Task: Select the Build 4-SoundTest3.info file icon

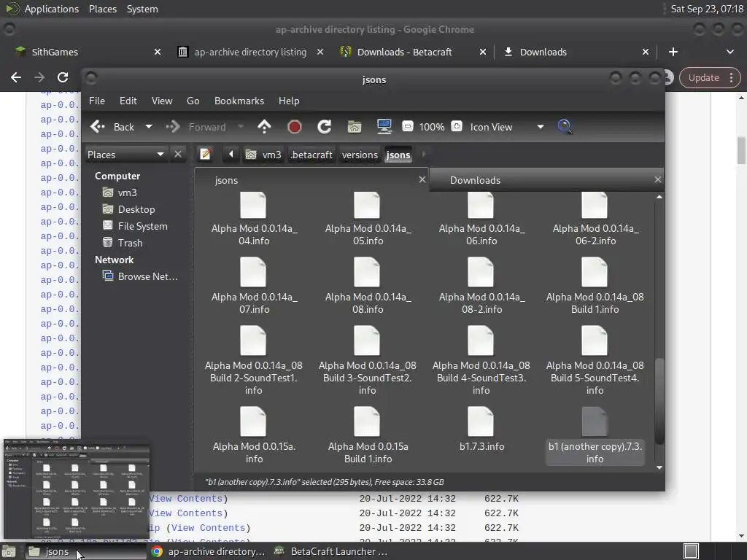Action: [x=481, y=341]
